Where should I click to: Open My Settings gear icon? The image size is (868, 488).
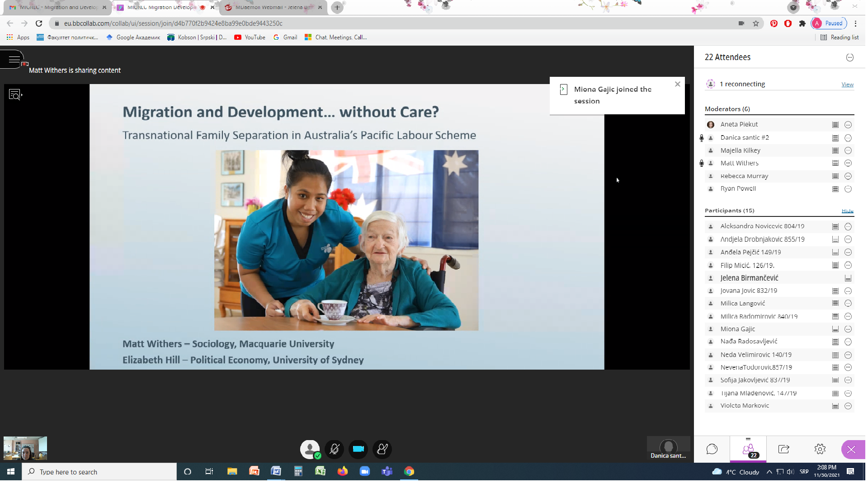(820, 449)
